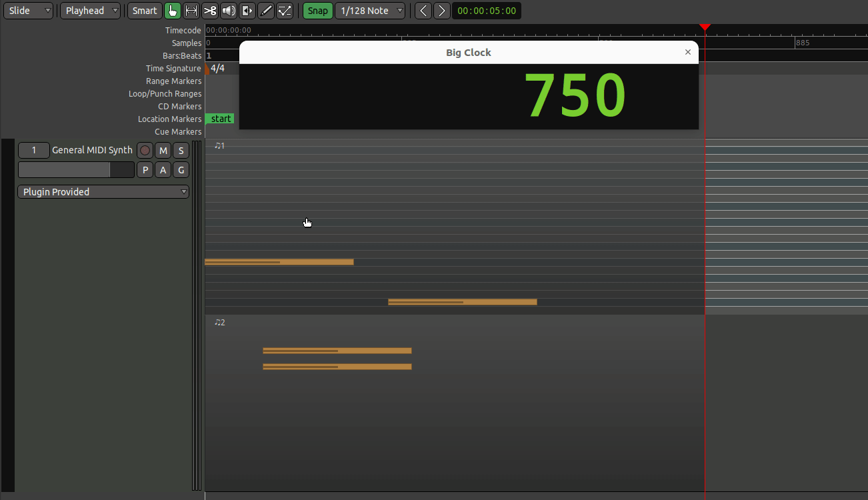
Task: Select the Audition (speaker) tool
Action: (x=229, y=11)
